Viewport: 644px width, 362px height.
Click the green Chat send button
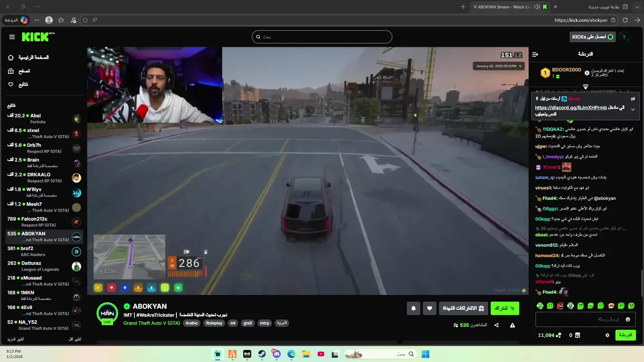pos(625,335)
